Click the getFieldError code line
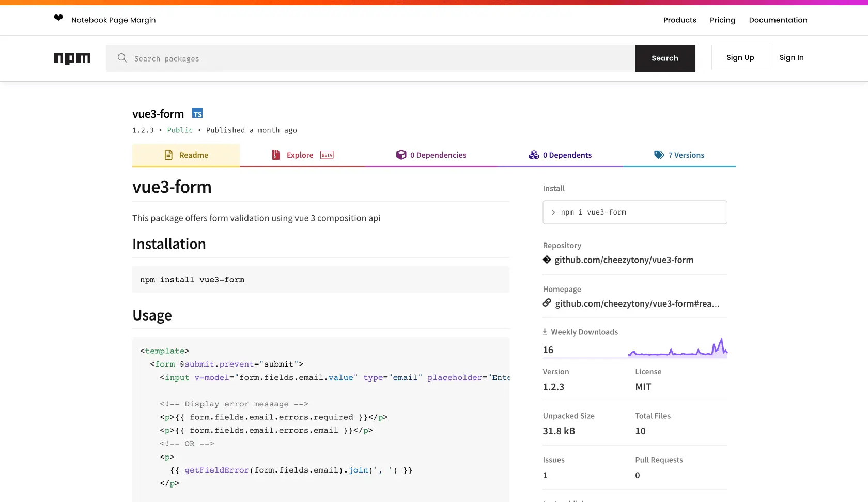 point(291,470)
